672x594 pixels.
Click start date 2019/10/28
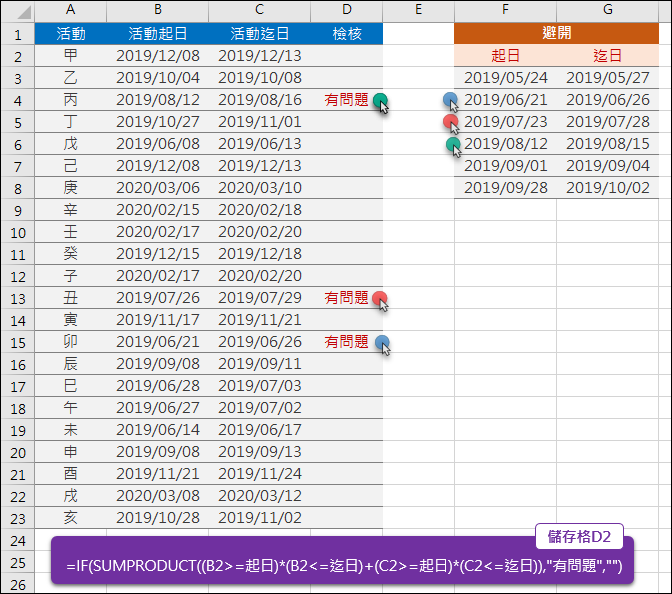157,518
